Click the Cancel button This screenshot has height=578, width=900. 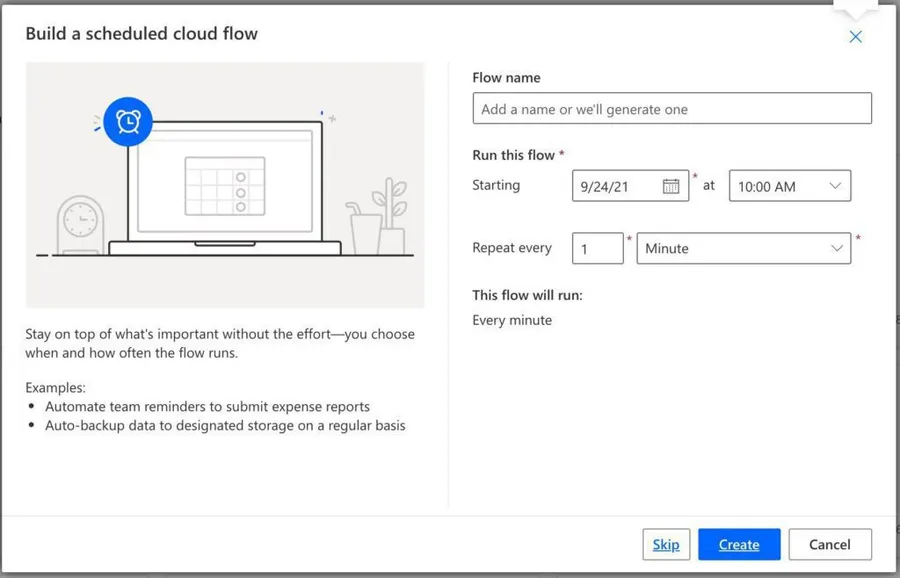tap(829, 544)
